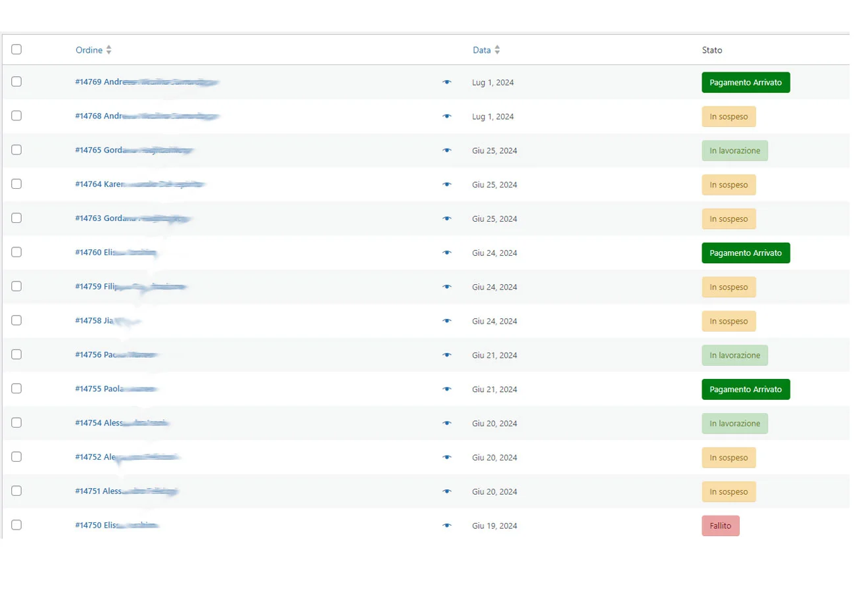Open eye preview for order #14764
The width and height of the screenshot is (868, 592).
pos(447,185)
